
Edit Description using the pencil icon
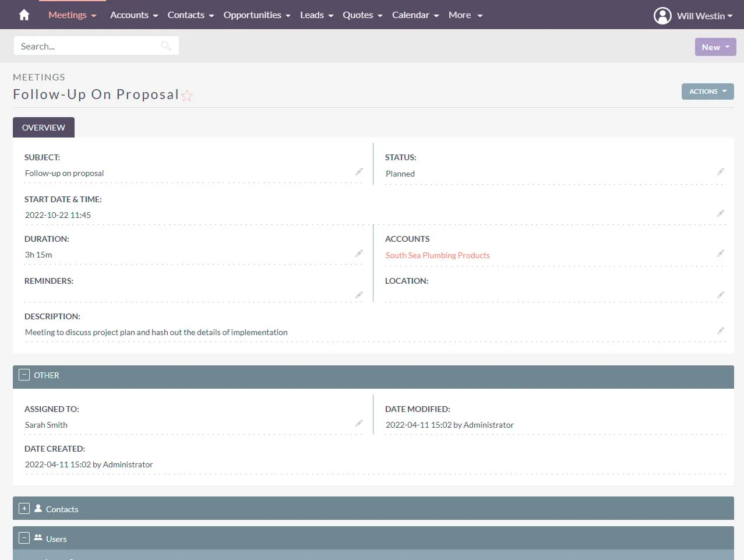(720, 331)
